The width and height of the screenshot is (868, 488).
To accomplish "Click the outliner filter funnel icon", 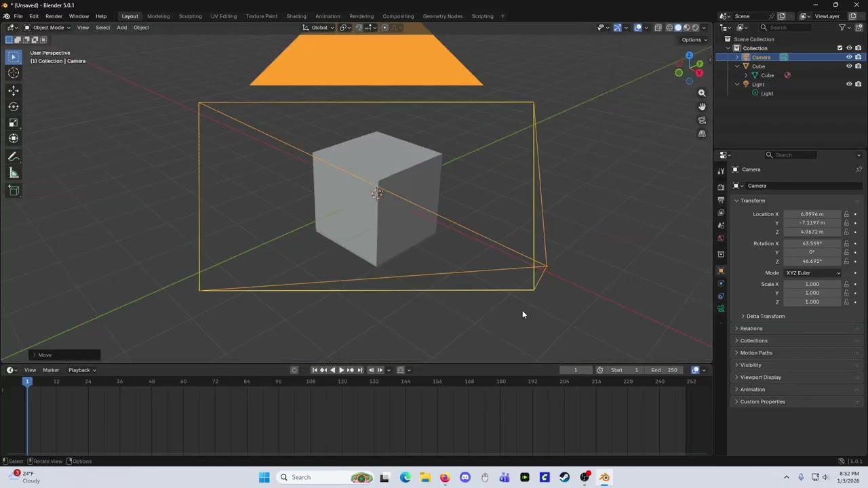I will (842, 28).
